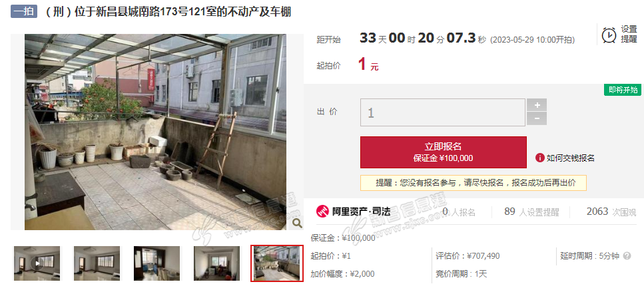Decrease the bid with the minus button
The width and height of the screenshot is (644, 296).
tap(537, 119)
